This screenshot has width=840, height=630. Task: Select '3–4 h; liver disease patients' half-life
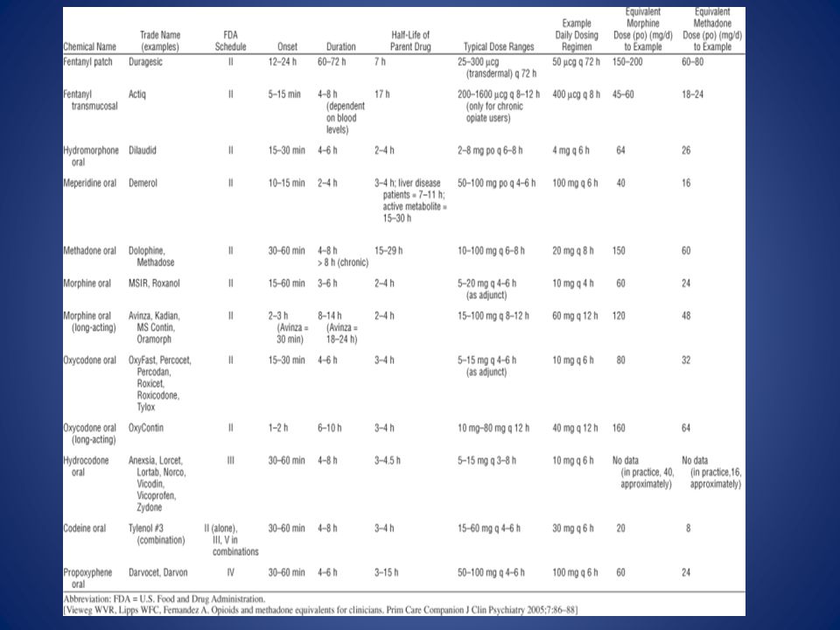[x=410, y=200]
